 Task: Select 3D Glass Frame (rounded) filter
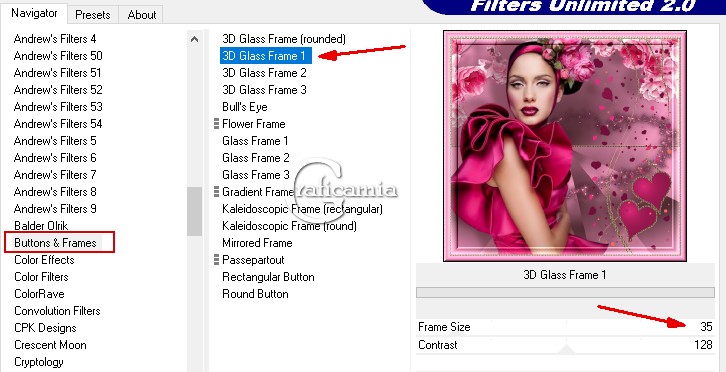[284, 39]
